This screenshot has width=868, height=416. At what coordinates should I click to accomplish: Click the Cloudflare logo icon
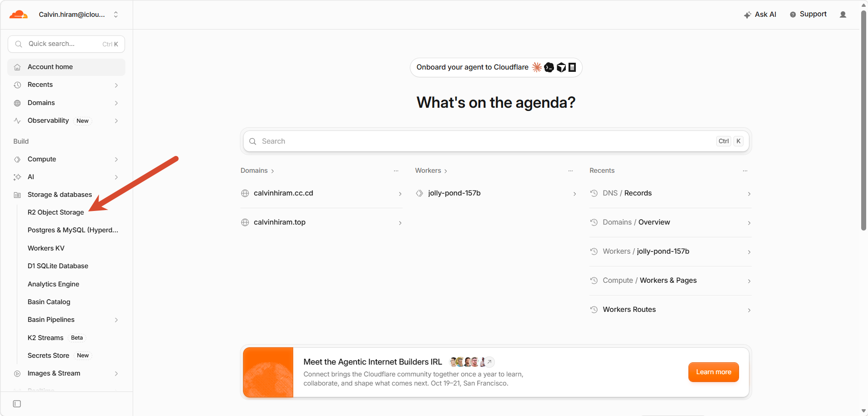19,15
